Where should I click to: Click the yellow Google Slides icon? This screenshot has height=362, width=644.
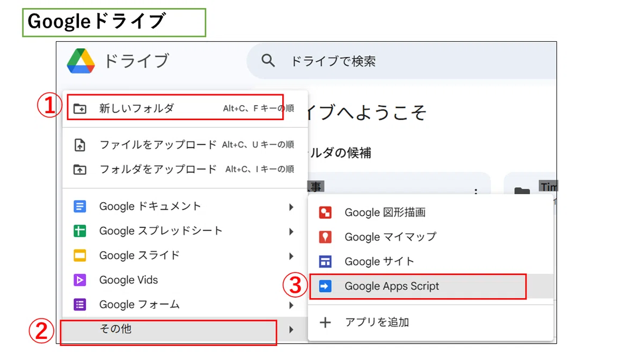[80, 256]
